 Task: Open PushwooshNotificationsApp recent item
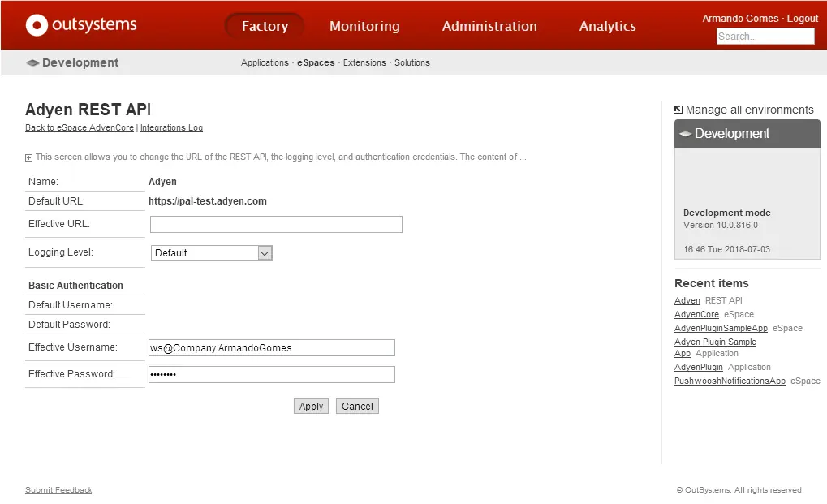coord(730,381)
